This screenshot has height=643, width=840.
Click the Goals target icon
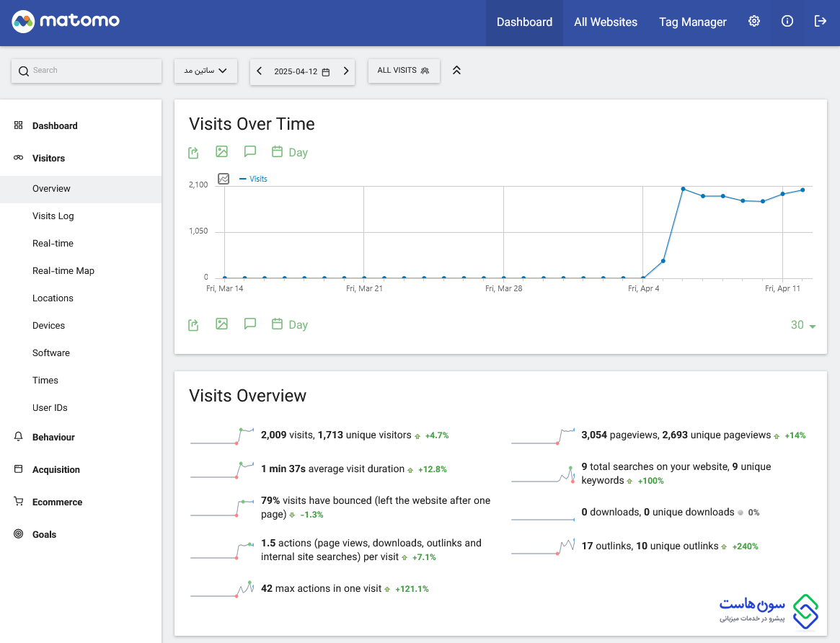coord(18,533)
